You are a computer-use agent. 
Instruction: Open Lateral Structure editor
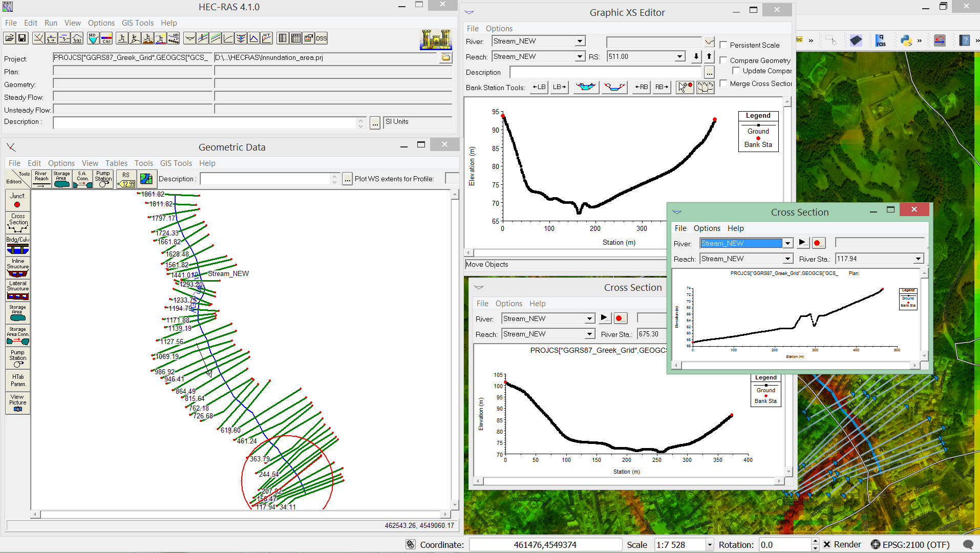tap(17, 290)
